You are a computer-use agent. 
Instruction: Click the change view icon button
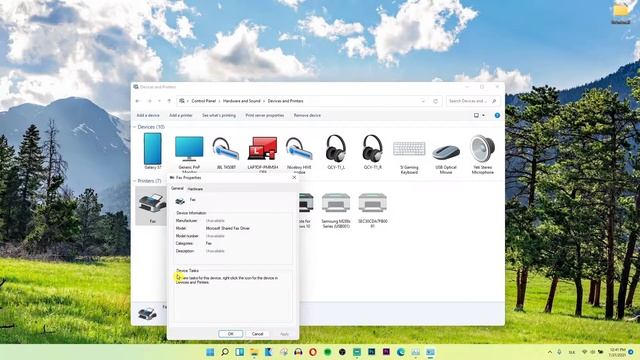476,116
